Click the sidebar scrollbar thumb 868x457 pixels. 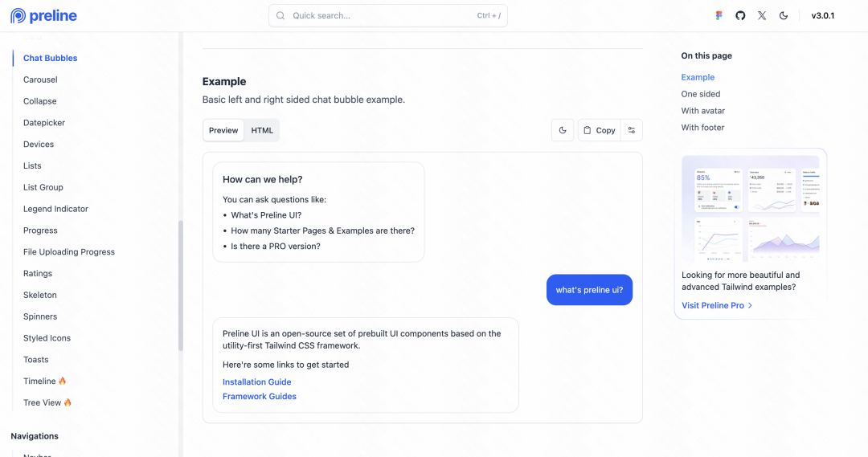(x=181, y=285)
